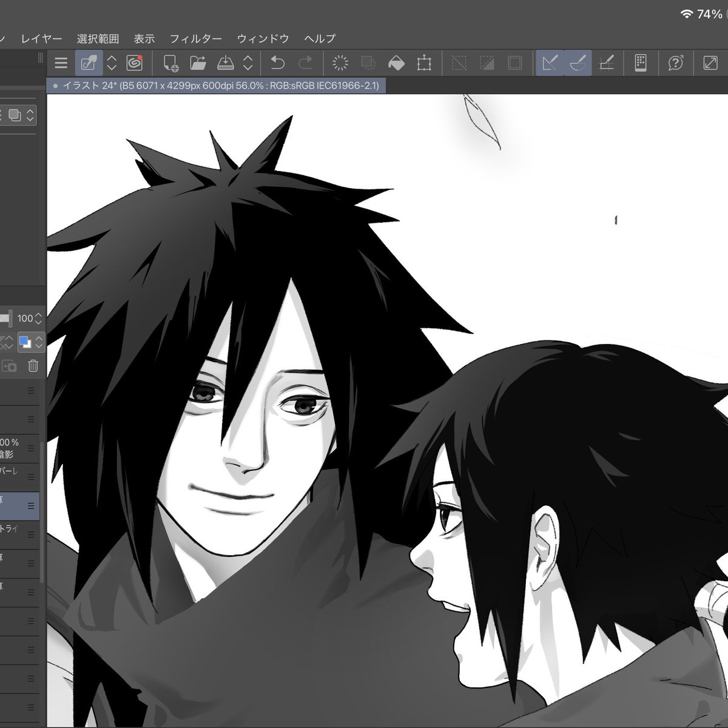Click the Invert Selected Area icon

point(487,63)
